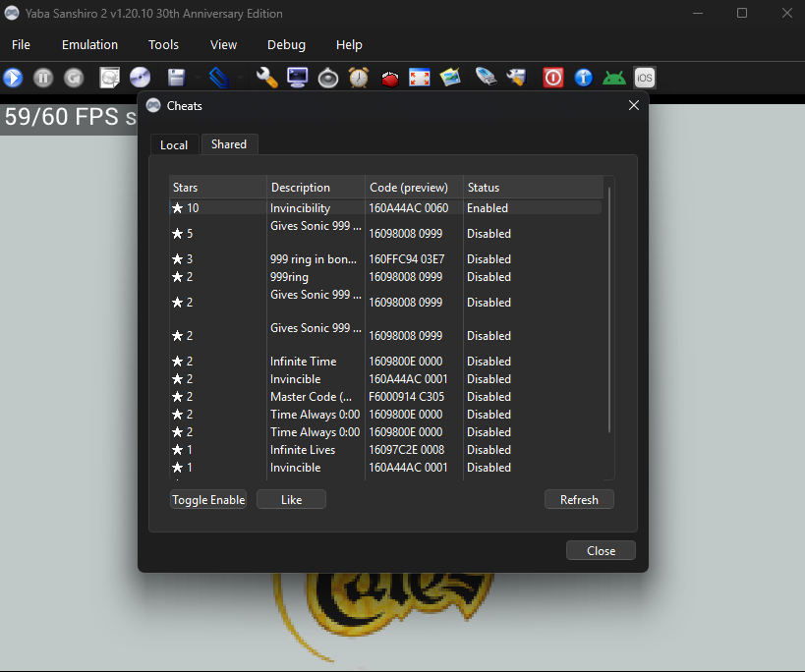
Task: Click the Code (preview) column header
Action: point(415,188)
